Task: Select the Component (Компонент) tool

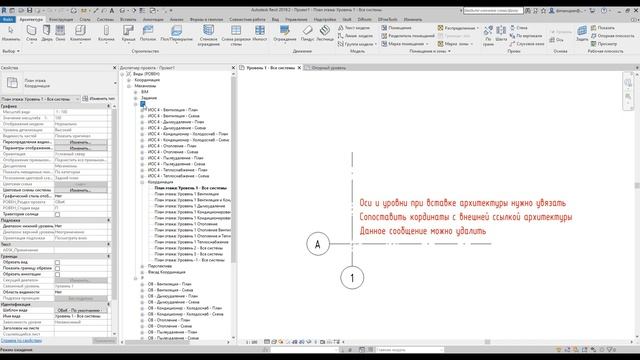Action: click(x=80, y=33)
